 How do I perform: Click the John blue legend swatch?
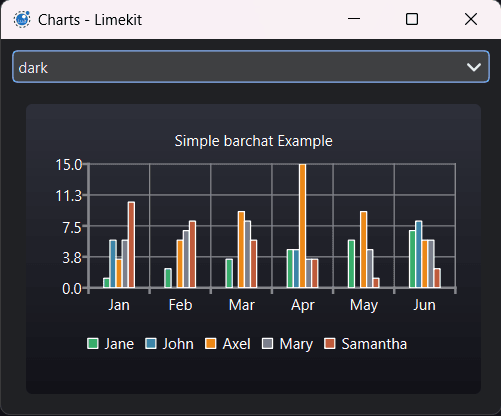tap(151, 344)
